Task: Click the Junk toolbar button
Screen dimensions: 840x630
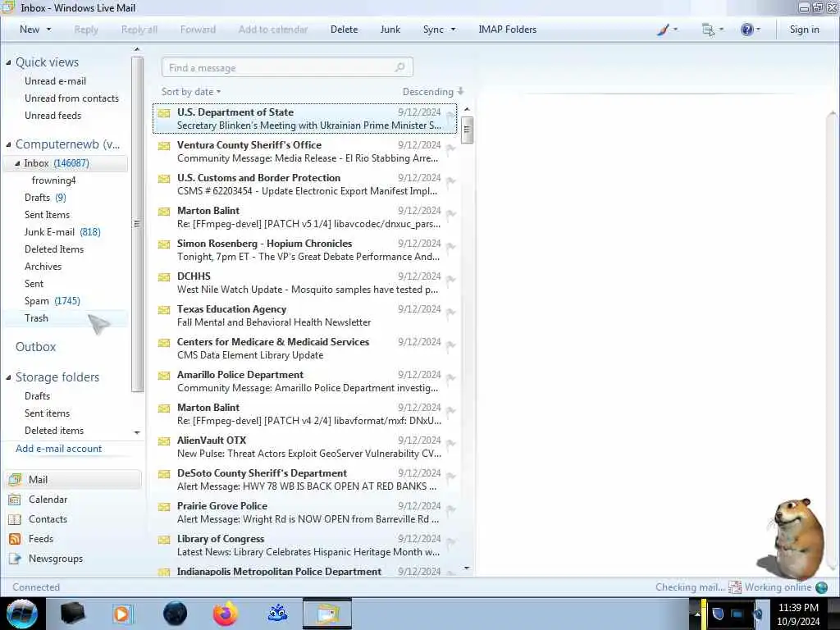Action: click(390, 30)
